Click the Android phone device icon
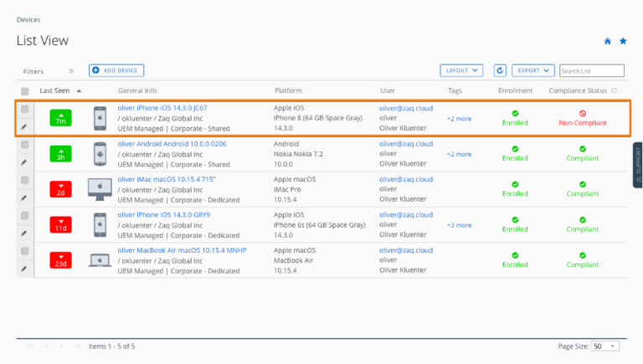 pyautogui.click(x=100, y=154)
